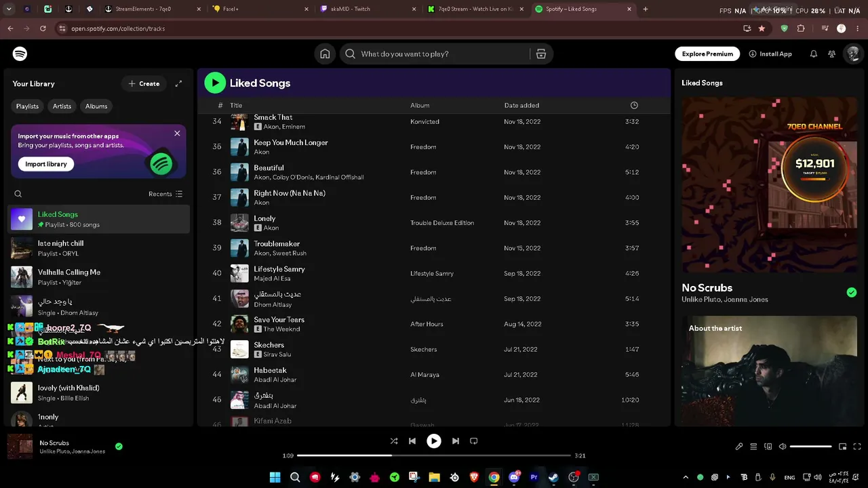Open Connect to a device icon
The height and width of the screenshot is (488, 868).
pos(768,447)
